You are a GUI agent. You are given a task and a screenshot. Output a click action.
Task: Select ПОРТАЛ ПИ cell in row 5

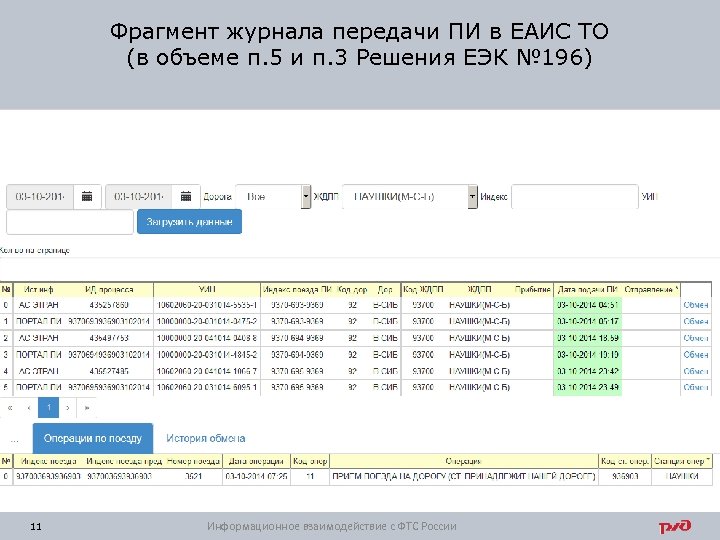(39, 387)
